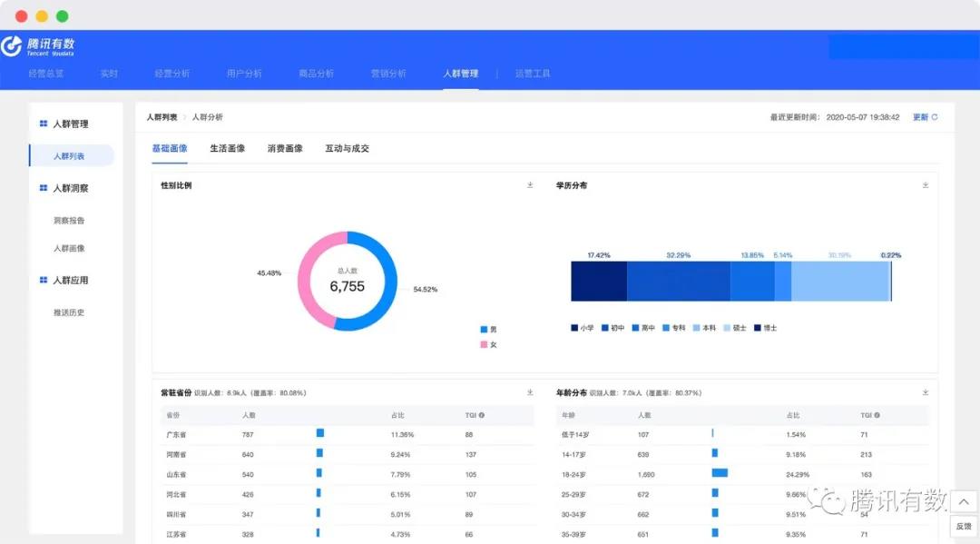
Task: Click the total count 6,755 in donut
Action: tap(347, 286)
